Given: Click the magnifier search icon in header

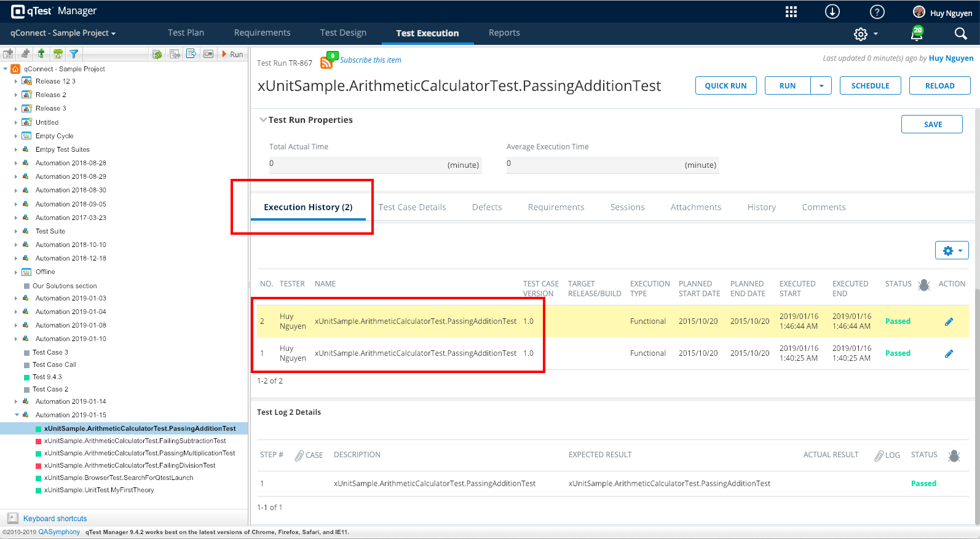Looking at the screenshot, I should pyautogui.click(x=960, y=34).
